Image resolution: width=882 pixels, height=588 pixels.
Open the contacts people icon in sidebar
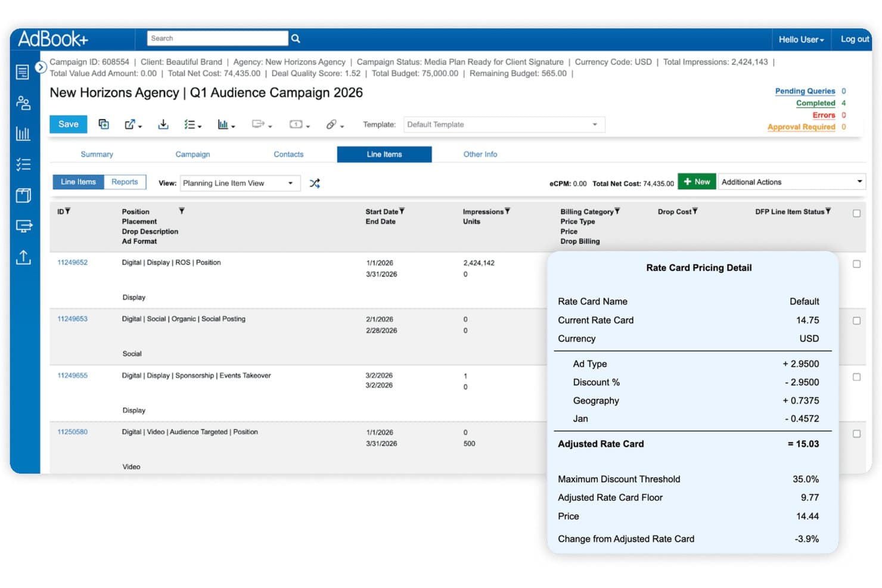pyautogui.click(x=23, y=103)
